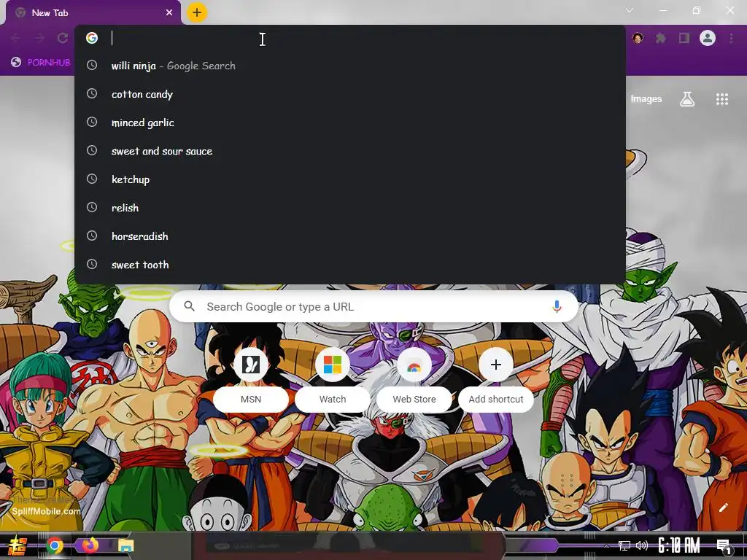Open the Chrome three-dot menu
Screen dimensions: 747x560
point(731,38)
